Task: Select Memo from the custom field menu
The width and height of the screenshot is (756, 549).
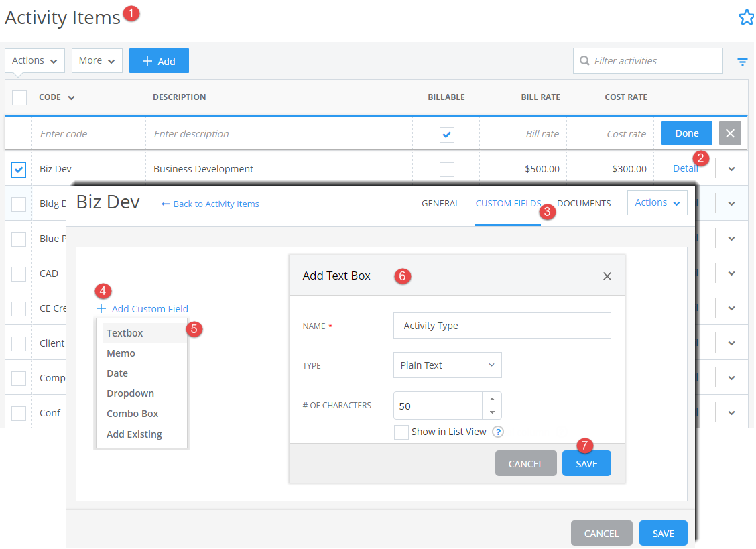Action: click(x=121, y=353)
